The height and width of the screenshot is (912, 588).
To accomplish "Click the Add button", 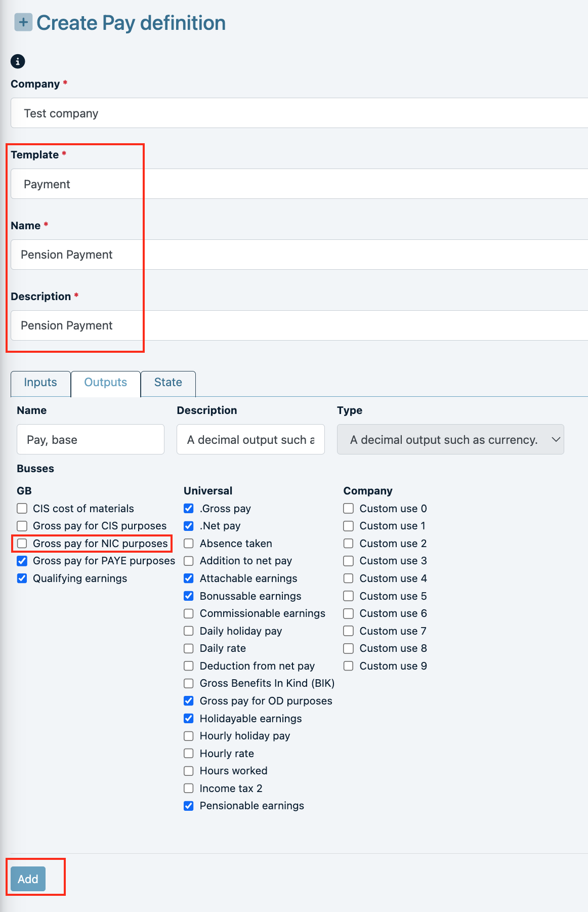I will point(28,879).
